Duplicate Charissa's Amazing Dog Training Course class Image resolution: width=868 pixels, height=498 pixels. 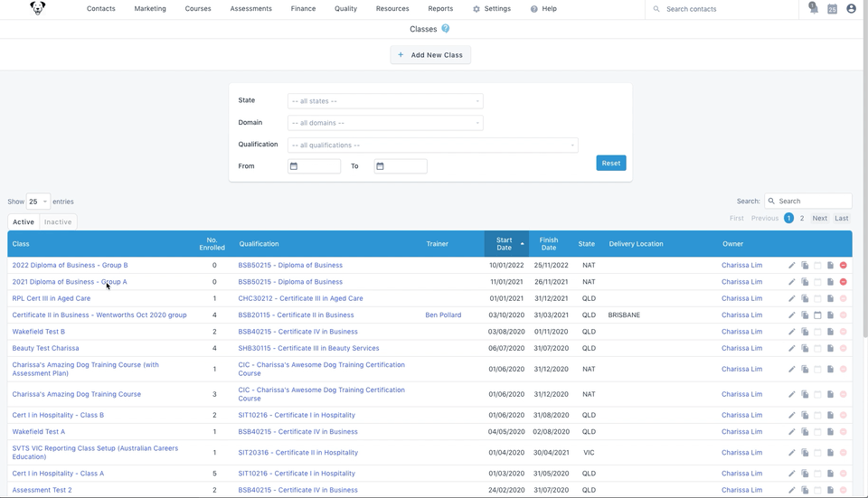pos(805,394)
